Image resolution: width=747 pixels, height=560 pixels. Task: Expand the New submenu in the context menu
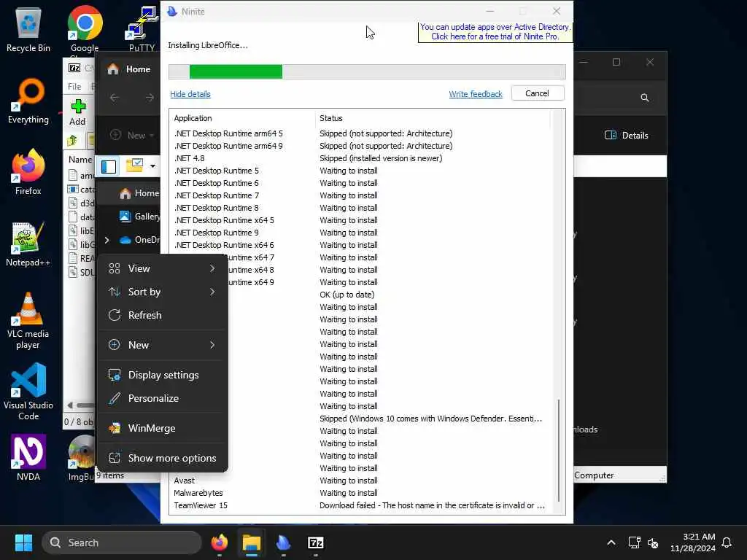coord(162,345)
